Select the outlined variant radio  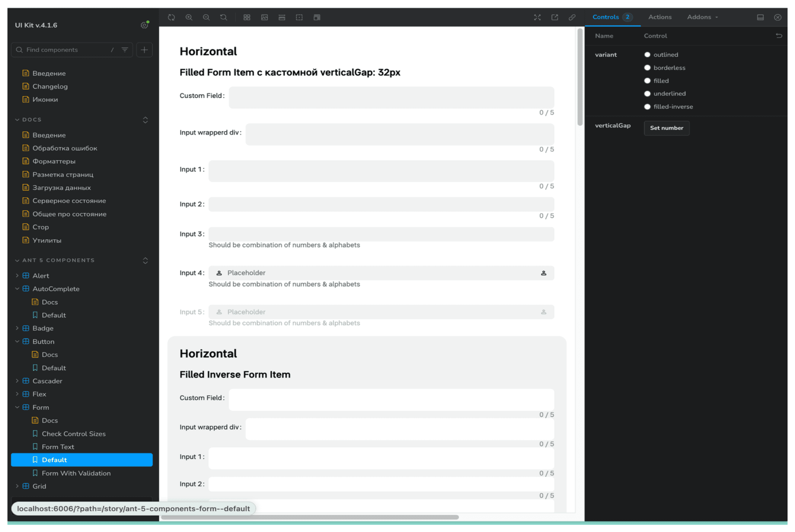tap(647, 55)
